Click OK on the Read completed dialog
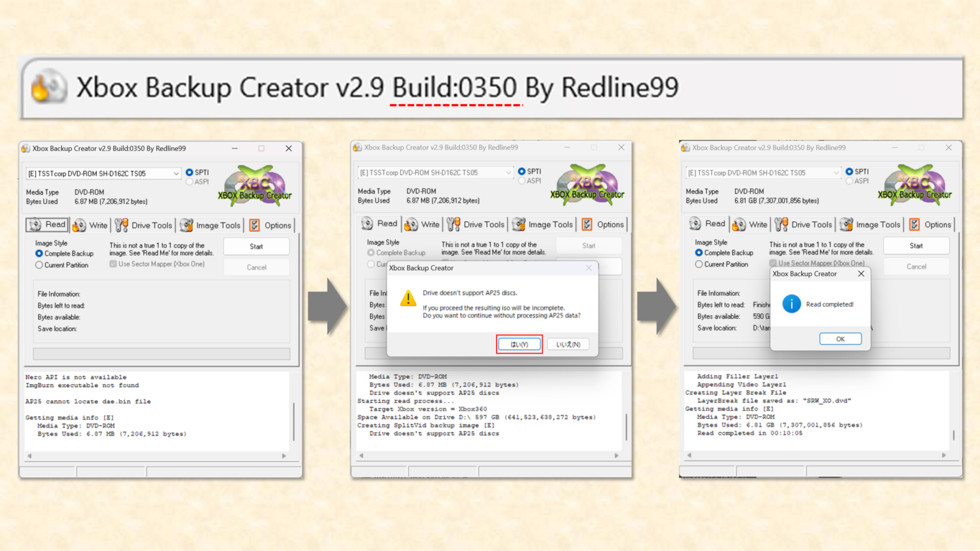The image size is (980, 551). (x=840, y=339)
